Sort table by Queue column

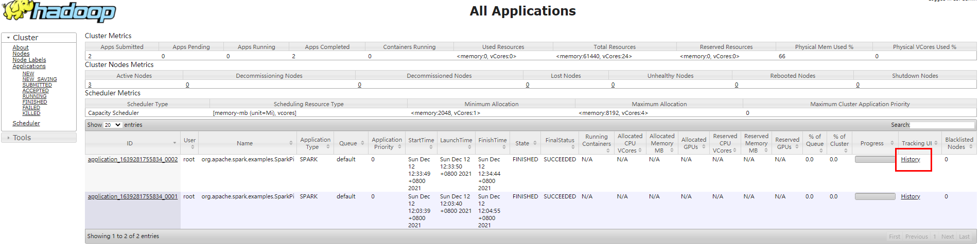(x=351, y=143)
